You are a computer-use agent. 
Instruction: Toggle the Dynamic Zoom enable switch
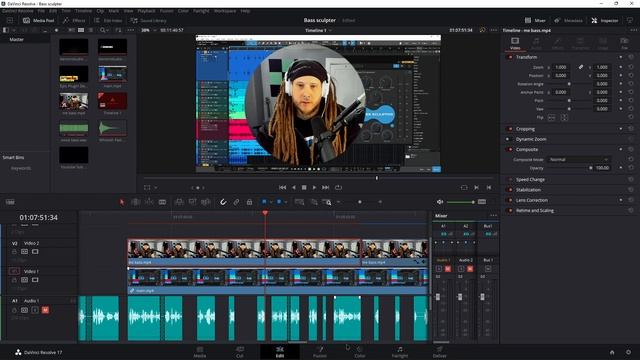point(508,139)
